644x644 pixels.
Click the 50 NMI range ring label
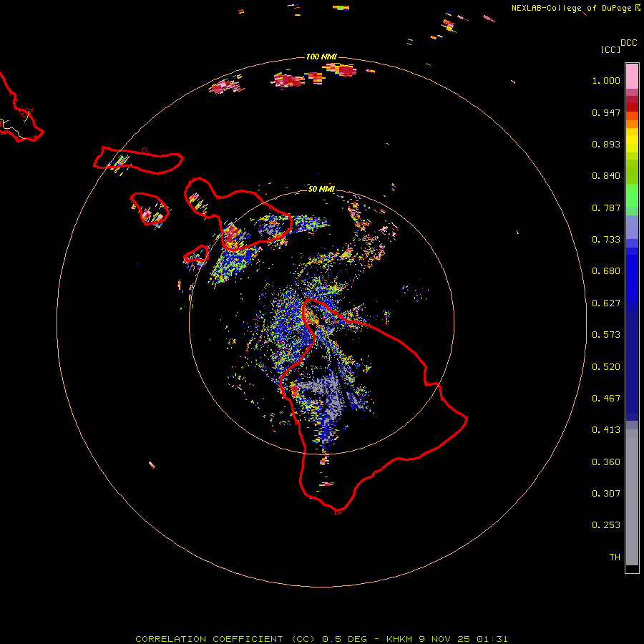click(x=321, y=189)
